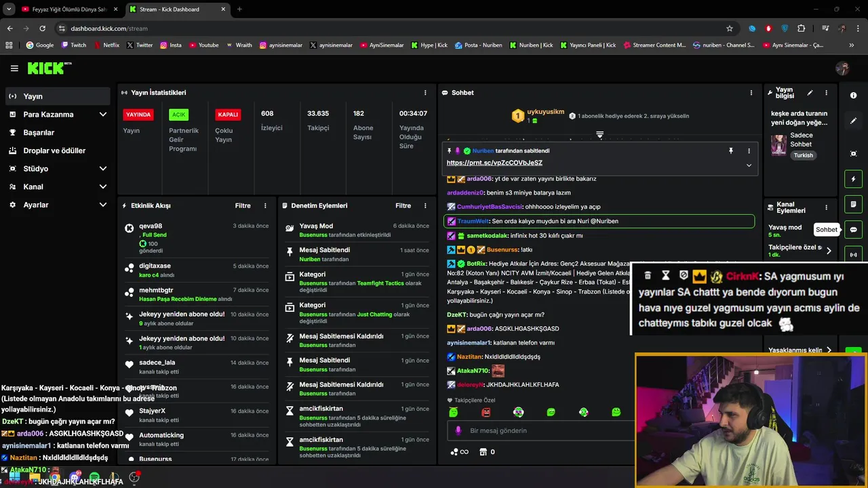This screenshot has height=488, width=868.
Task: Open pinned message three-dot options
Action: tap(749, 151)
